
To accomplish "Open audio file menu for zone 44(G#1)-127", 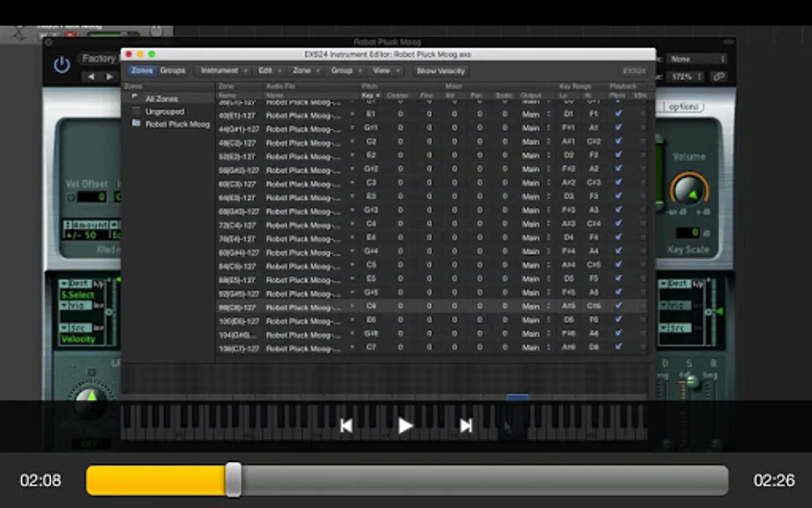I will (352, 128).
